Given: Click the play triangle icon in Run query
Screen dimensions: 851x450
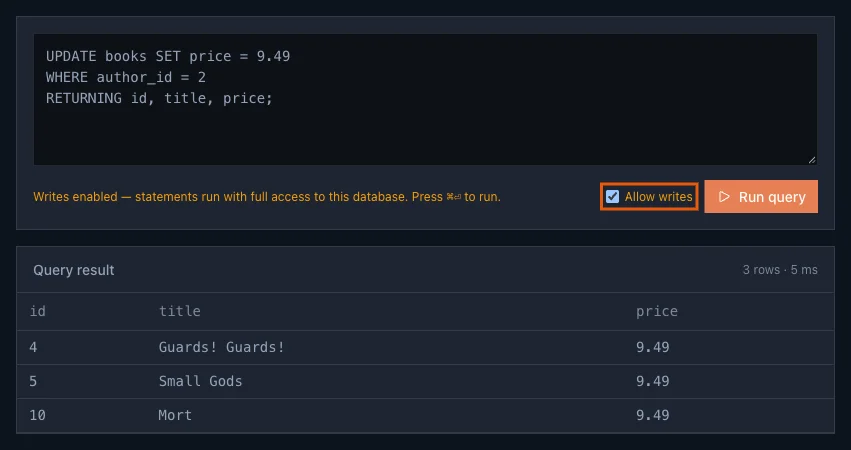Looking at the screenshot, I should (x=724, y=197).
